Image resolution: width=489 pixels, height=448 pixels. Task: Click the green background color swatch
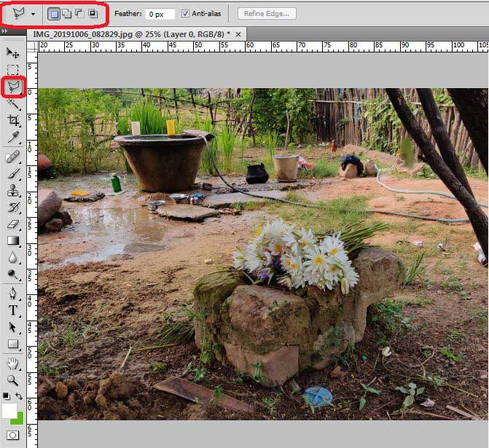pos(20,420)
